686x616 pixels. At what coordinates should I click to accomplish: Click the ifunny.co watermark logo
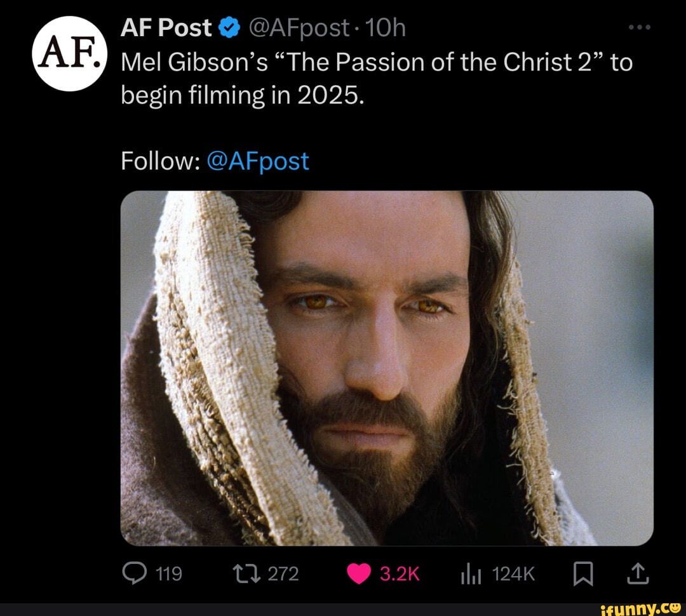pyautogui.click(x=641, y=609)
